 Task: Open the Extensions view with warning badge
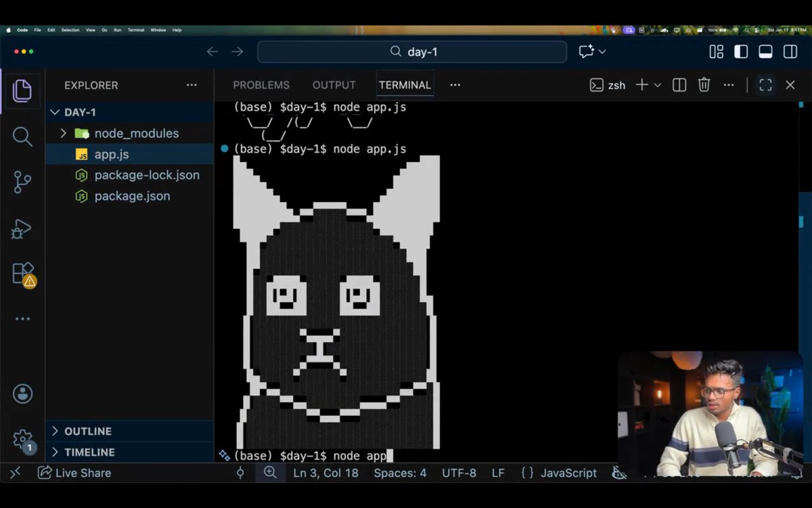tap(24, 274)
